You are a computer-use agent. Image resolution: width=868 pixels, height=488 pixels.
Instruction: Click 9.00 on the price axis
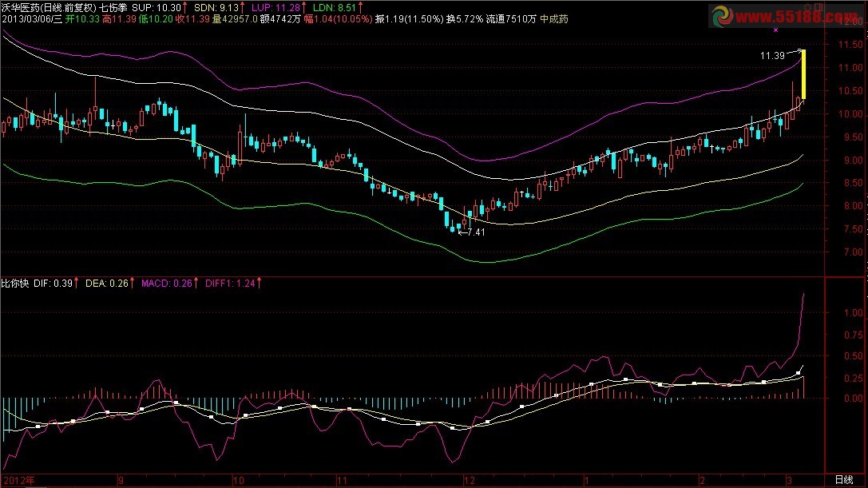click(x=853, y=160)
